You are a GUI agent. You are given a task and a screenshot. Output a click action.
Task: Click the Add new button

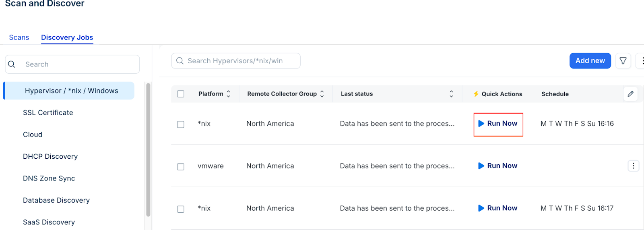[590, 61]
